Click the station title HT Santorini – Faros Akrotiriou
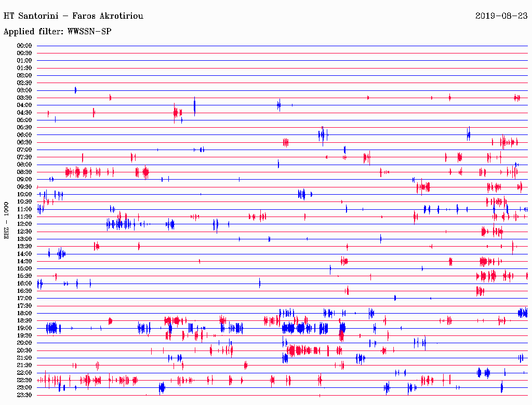The width and height of the screenshot is (532, 405). point(73,16)
